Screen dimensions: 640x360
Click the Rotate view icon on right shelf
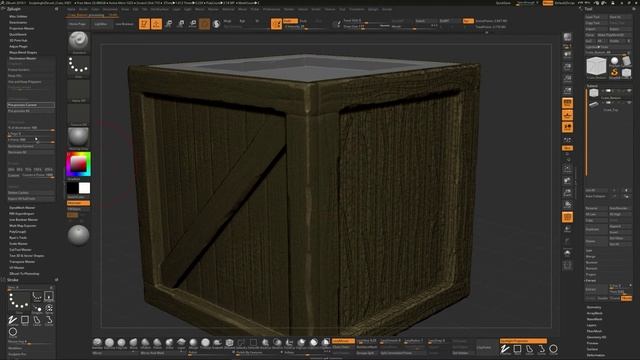pos(567,204)
